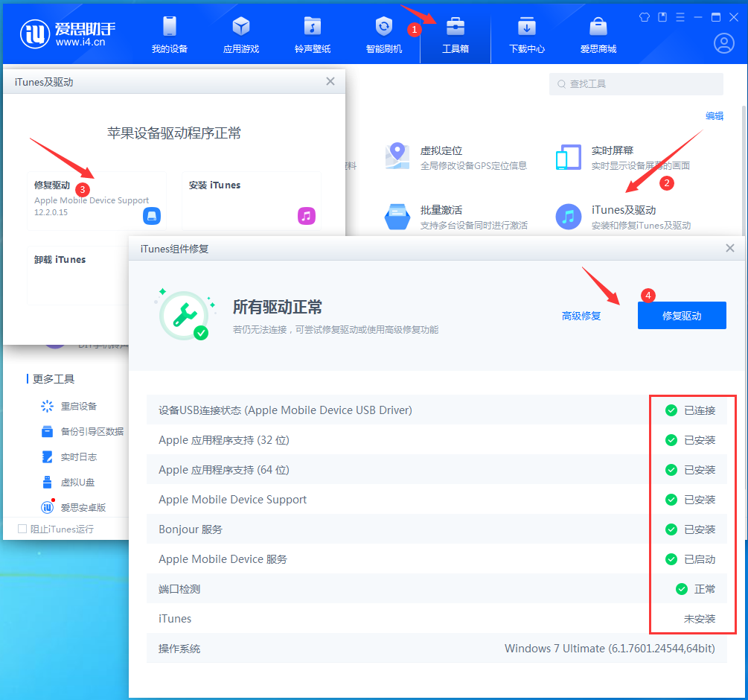Open the 虚拟U盘 virtual USB tool
The width and height of the screenshot is (748, 700).
79,482
